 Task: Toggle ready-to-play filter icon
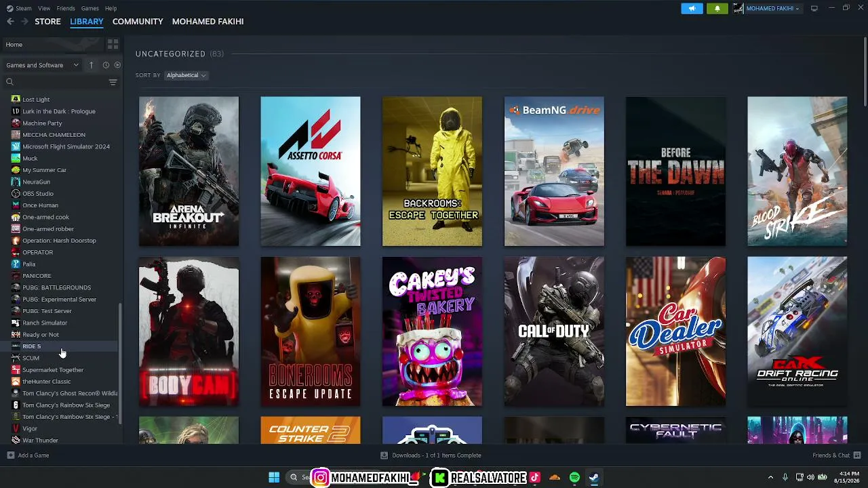coord(117,65)
